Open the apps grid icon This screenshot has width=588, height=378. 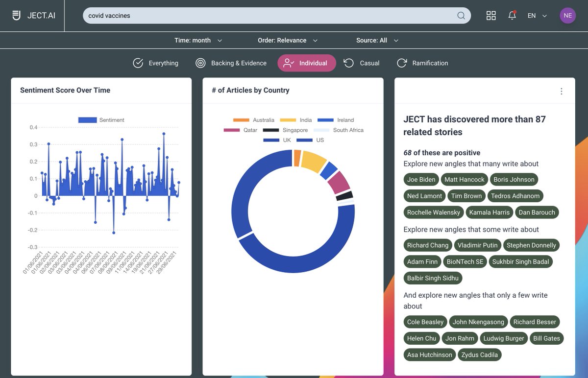tap(491, 16)
